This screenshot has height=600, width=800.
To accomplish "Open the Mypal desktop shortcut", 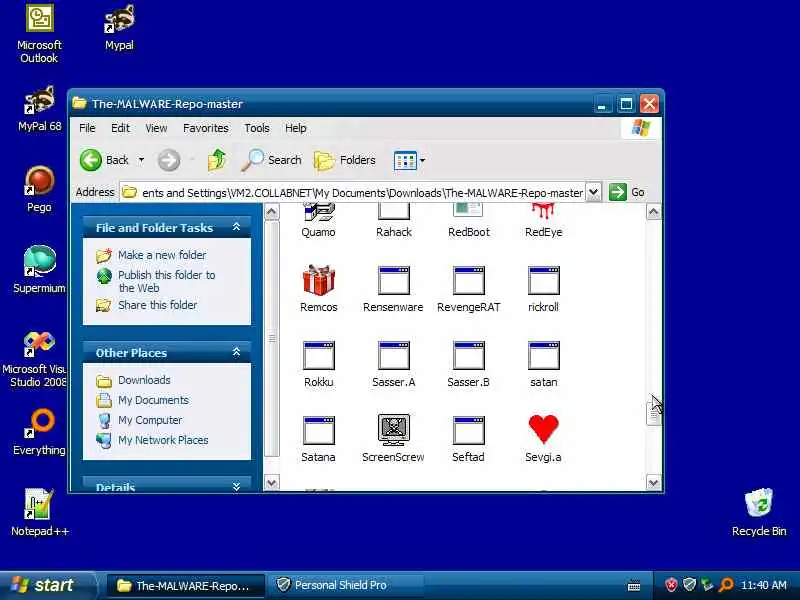I will tap(119, 28).
